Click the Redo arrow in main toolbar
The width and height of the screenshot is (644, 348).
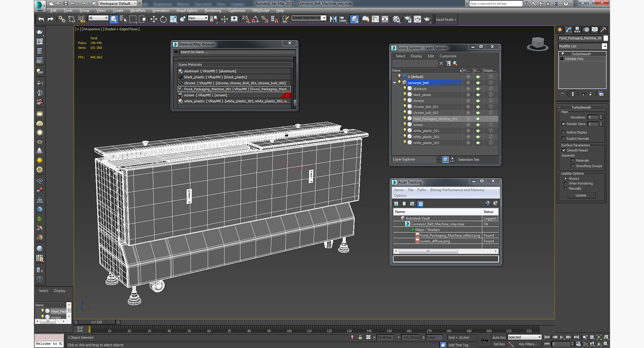click(50, 19)
